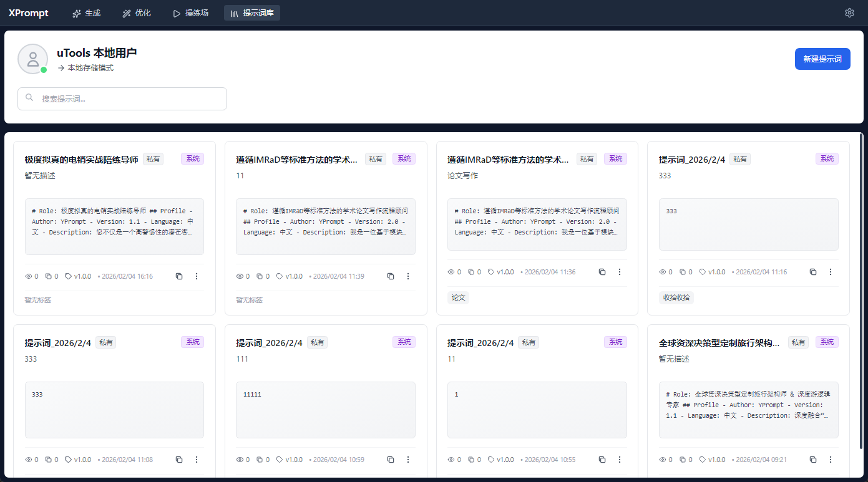Image resolution: width=868 pixels, height=482 pixels.
Task: Click the tag version icon on 10:55 card
Action: pos(491,460)
